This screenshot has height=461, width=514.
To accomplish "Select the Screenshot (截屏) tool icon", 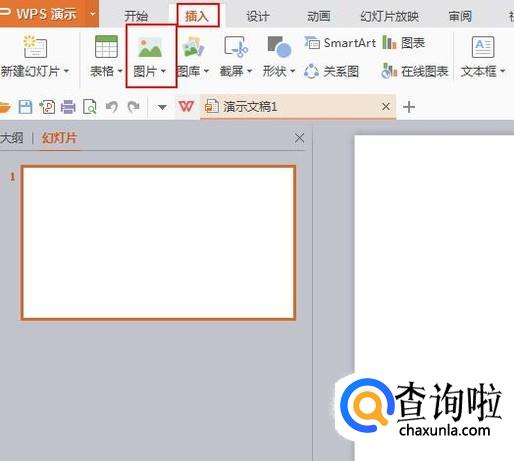I will pyautogui.click(x=236, y=47).
